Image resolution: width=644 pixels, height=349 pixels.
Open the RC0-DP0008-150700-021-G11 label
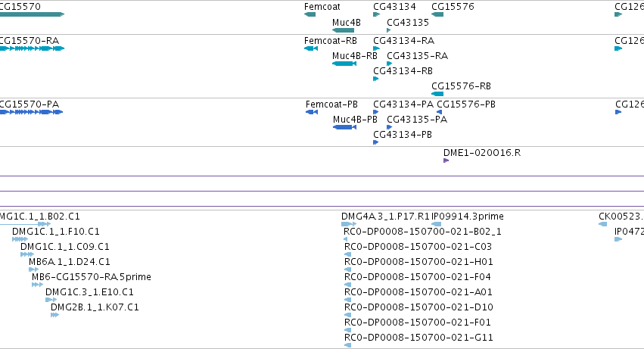point(418,338)
